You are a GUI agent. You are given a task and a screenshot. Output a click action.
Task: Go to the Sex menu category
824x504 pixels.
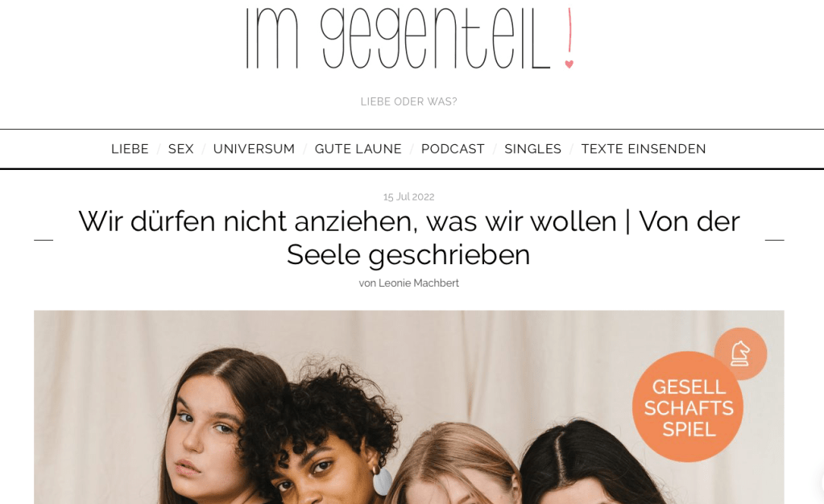click(x=180, y=149)
